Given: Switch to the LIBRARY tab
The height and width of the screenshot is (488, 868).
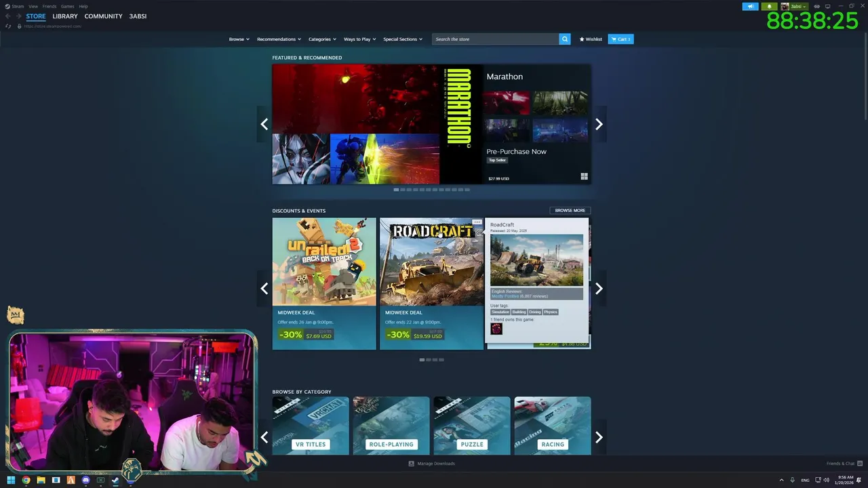Looking at the screenshot, I should (x=65, y=16).
